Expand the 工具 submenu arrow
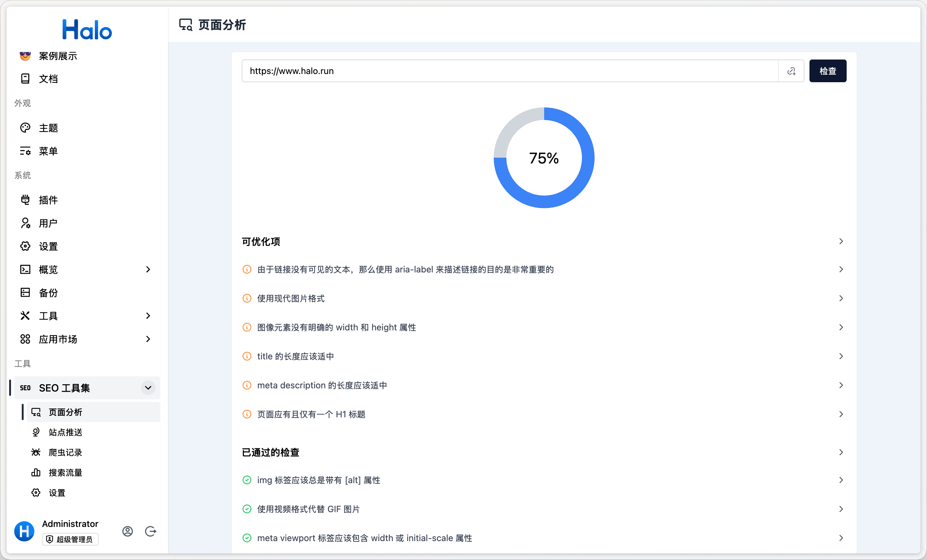 coord(148,316)
